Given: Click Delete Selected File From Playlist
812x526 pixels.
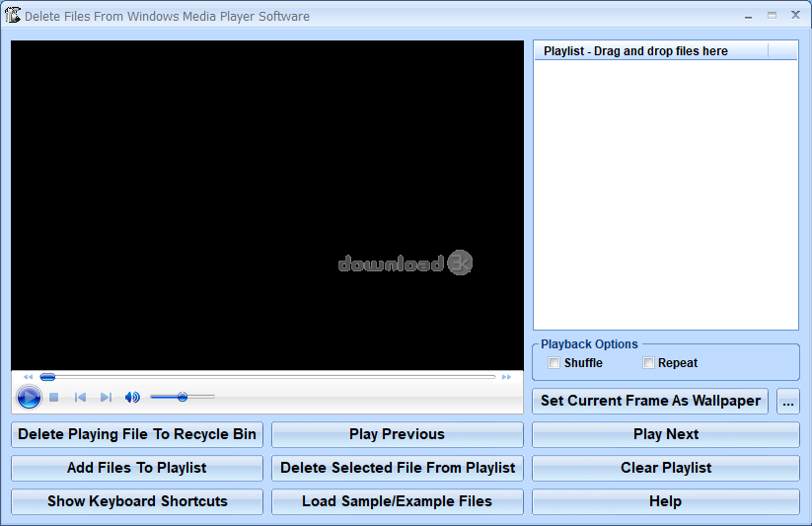Looking at the screenshot, I should point(398,468).
